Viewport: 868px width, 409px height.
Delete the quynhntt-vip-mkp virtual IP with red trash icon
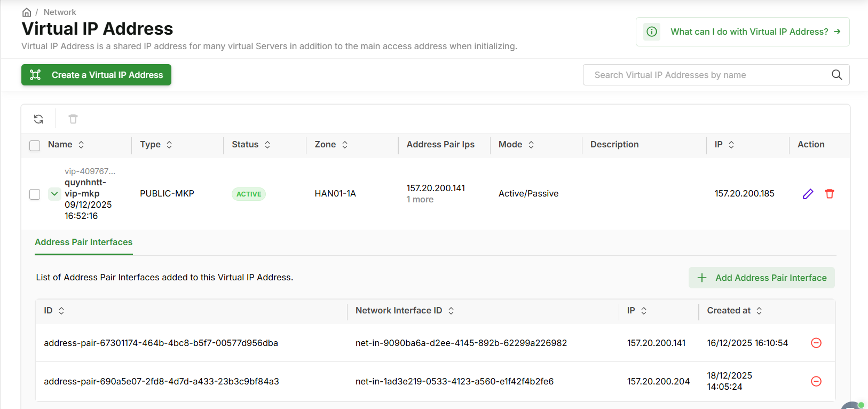(829, 194)
